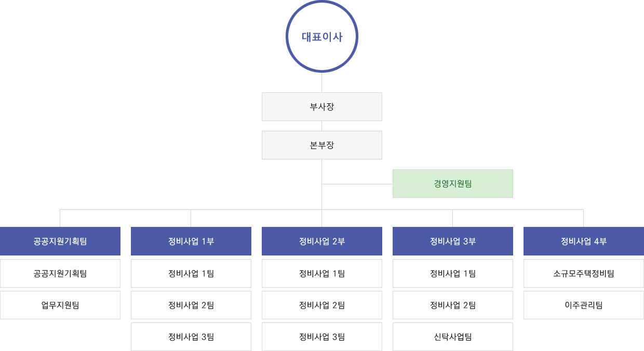
Task: Open the 소규모주택정비팀 team box
Action: 584,273
